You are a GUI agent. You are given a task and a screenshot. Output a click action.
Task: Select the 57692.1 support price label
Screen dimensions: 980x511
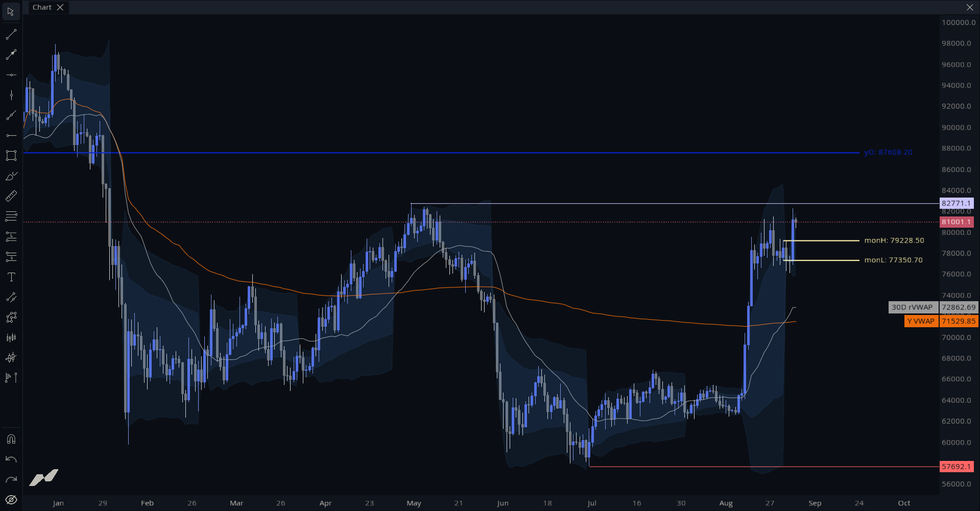957,467
